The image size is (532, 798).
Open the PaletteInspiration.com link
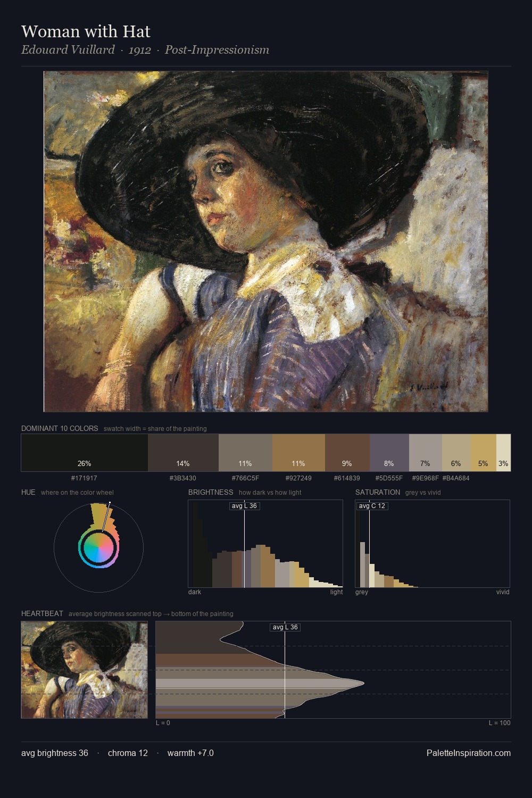pos(469,753)
